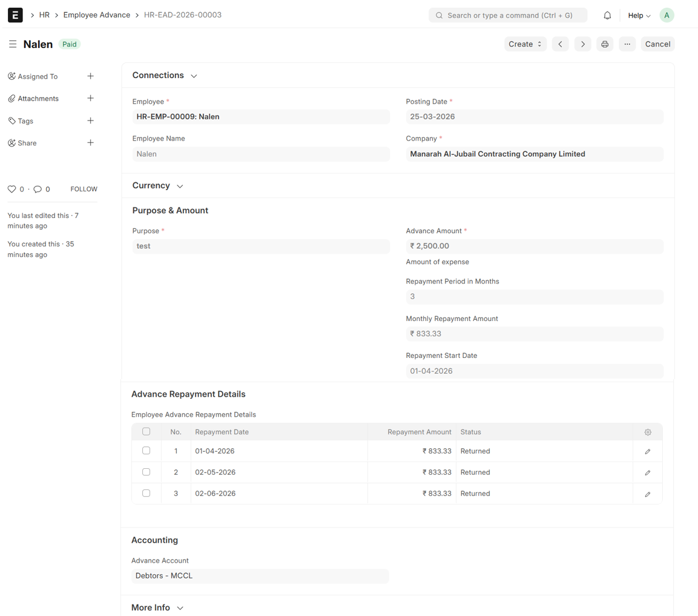Viewport: 698px width, 616px height.
Task: Open table settings gear icon
Action: [648, 432]
